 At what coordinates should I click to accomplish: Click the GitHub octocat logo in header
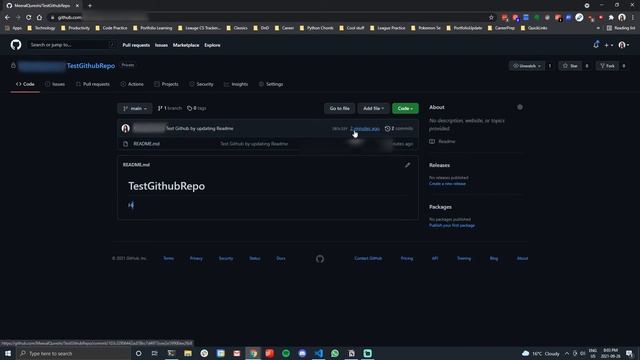(x=16, y=45)
